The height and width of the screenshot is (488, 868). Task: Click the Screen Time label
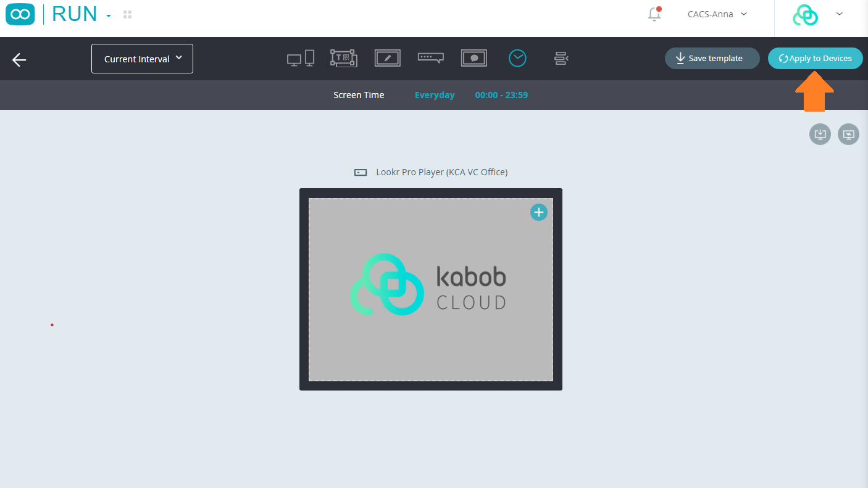(359, 95)
